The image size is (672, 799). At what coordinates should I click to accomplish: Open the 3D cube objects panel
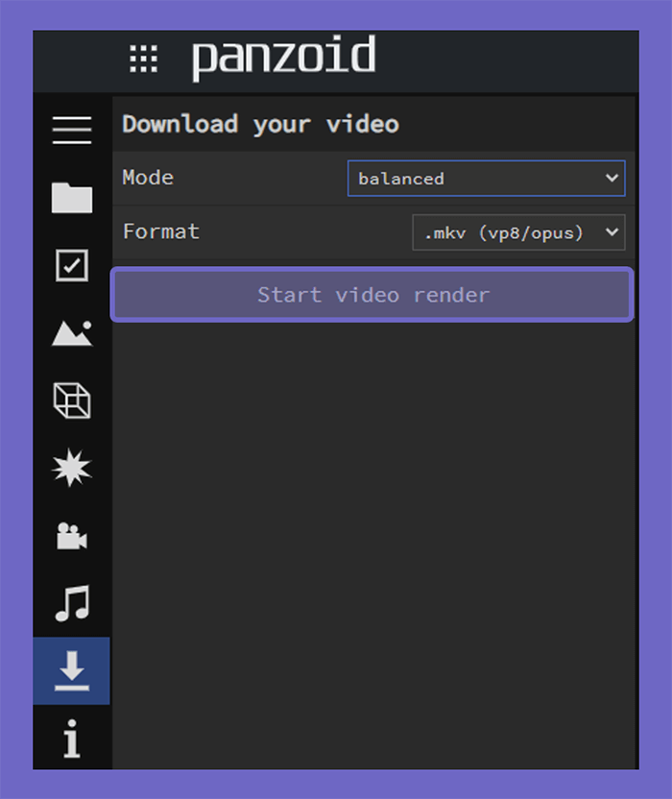click(72, 400)
